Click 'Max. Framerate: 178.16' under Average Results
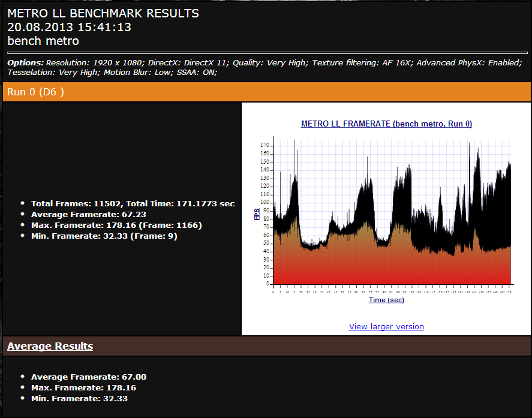 (83, 388)
